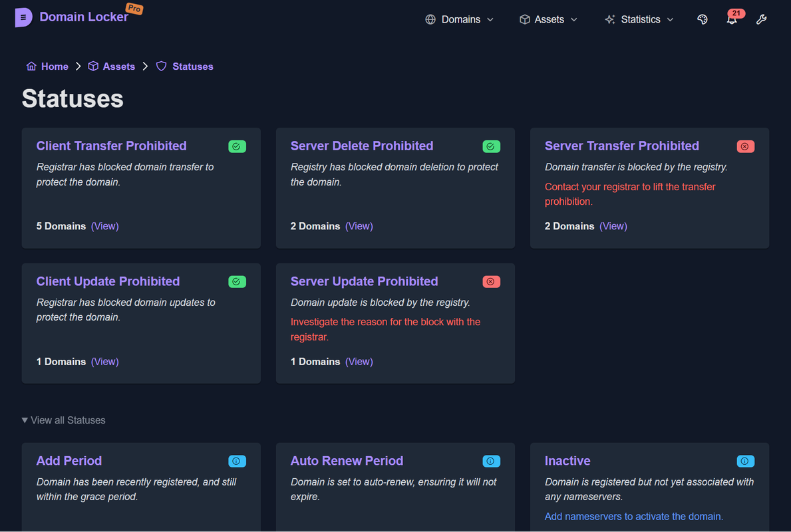
Task: Click green check badge on Server Delete Prohibited
Action: 492,146
